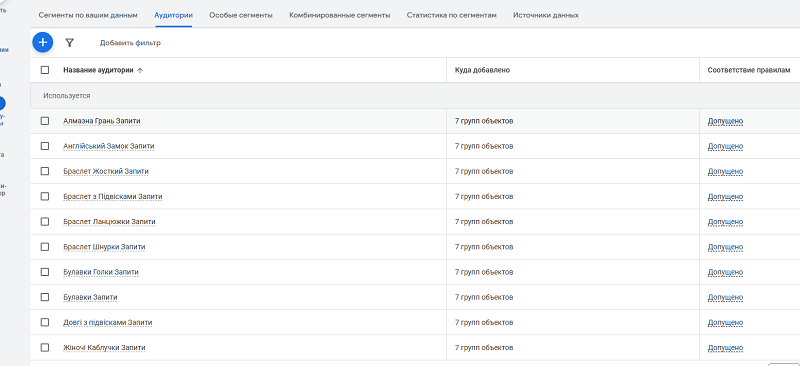This screenshot has height=366, width=800.
Task: Open audience Алмазна Грань Запити
Action: click(x=102, y=121)
